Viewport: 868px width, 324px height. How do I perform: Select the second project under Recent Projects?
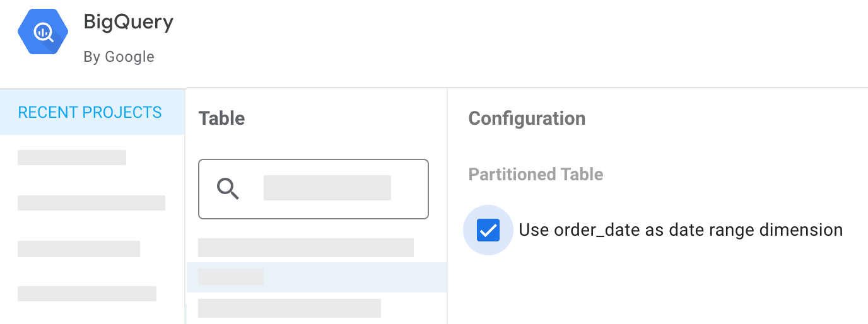click(x=91, y=203)
